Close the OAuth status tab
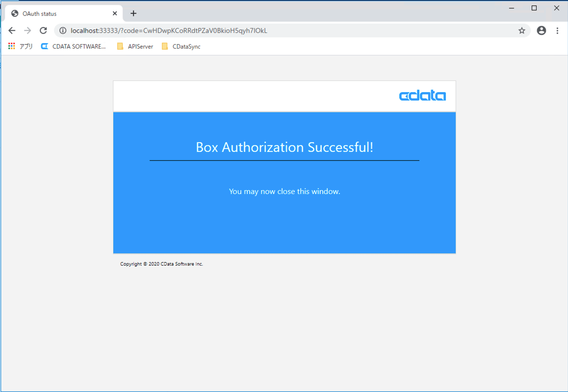Viewport: 568px width, 392px height. [x=114, y=13]
